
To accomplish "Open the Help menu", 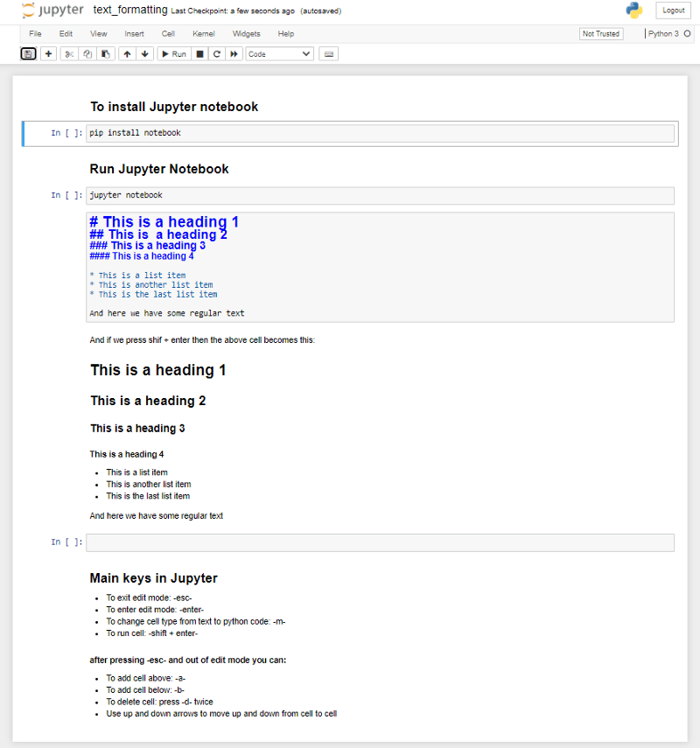I will pyautogui.click(x=286, y=34).
